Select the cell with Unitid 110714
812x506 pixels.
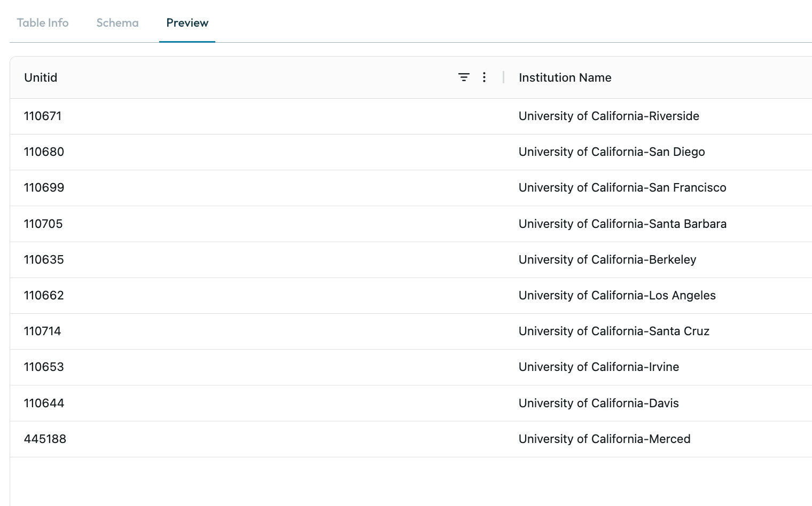point(257,331)
